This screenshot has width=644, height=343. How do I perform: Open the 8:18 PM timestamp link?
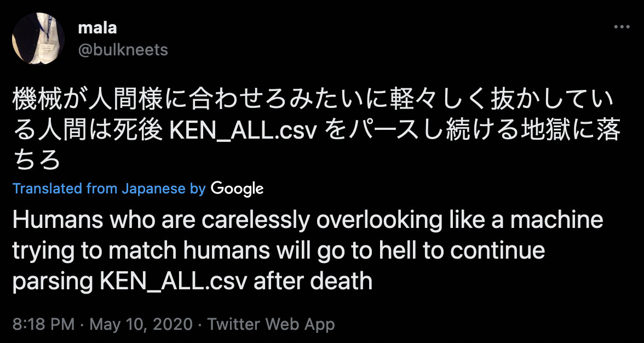click(x=43, y=324)
